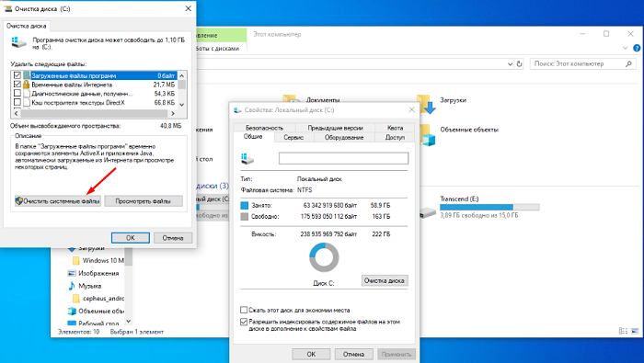The height and width of the screenshot is (363, 644).
Task: Click "Очистить системные файлы" button
Action: click(57, 201)
